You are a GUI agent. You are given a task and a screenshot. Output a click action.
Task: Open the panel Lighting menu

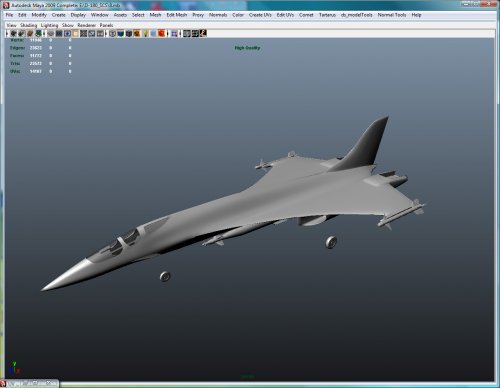[49, 25]
